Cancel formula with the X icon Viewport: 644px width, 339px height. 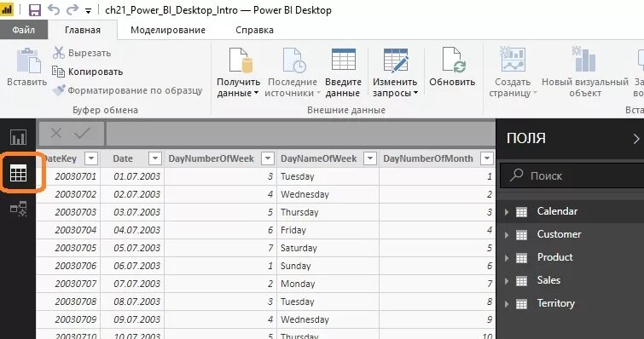(x=55, y=133)
